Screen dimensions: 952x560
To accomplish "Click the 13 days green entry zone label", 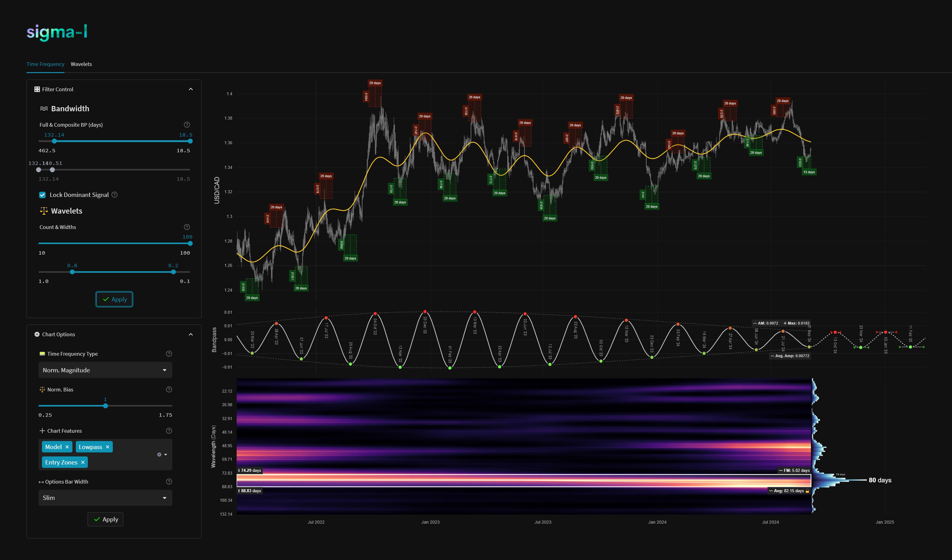I will 809,172.
